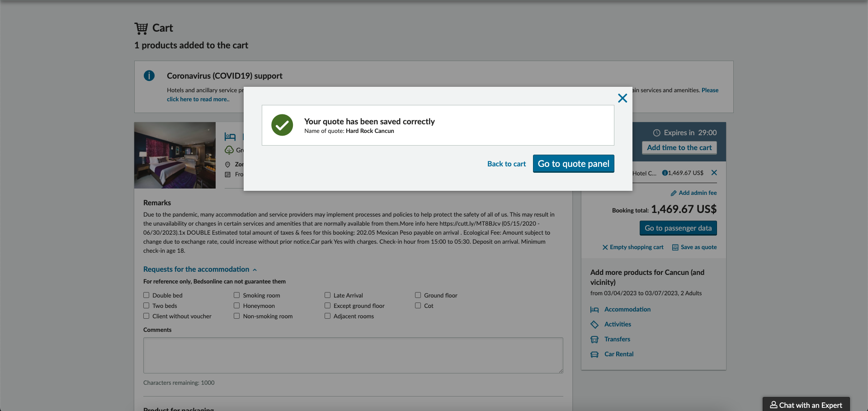Collapse Requests for the accommodation section
The image size is (868, 411).
[200, 269]
